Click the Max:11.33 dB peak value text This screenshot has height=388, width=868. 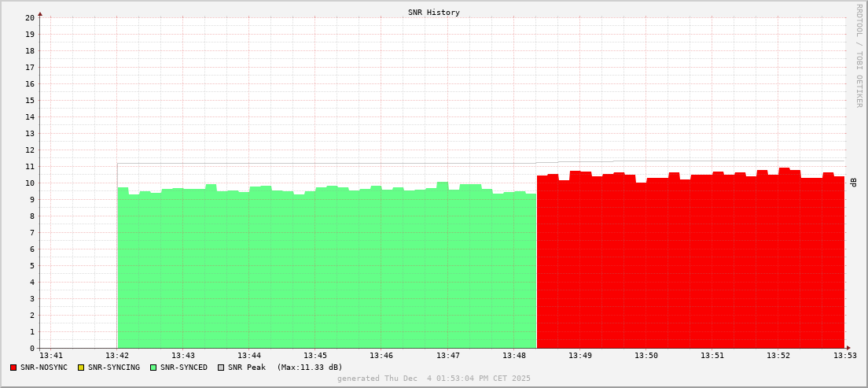pos(310,368)
